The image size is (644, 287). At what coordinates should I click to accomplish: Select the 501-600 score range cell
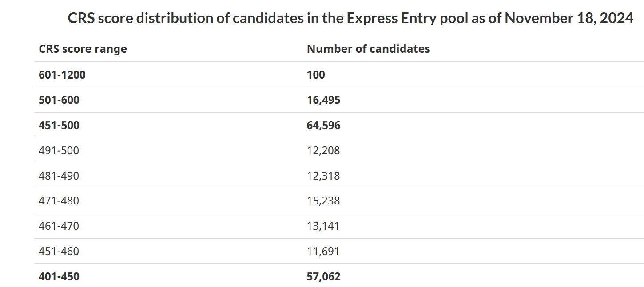tap(59, 100)
